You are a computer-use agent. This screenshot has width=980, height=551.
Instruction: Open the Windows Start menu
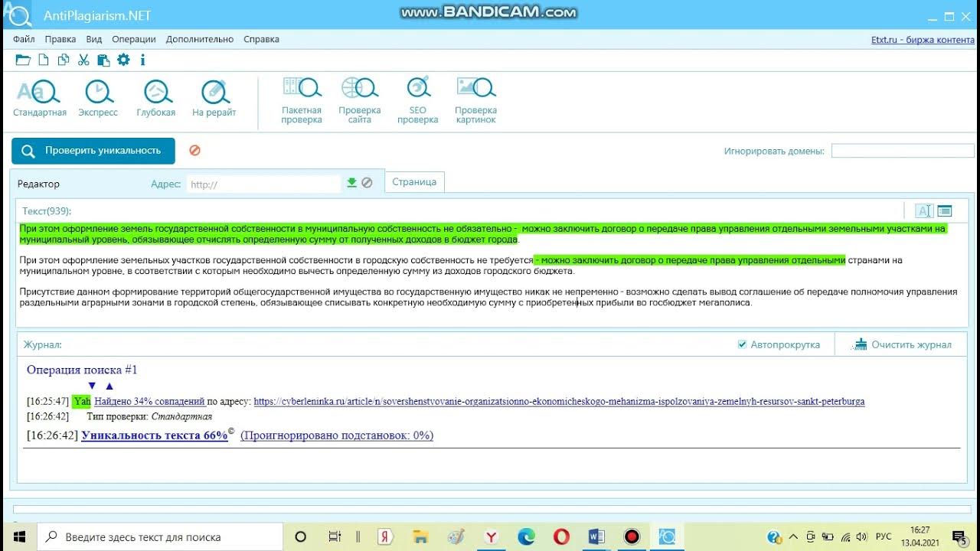(18, 537)
